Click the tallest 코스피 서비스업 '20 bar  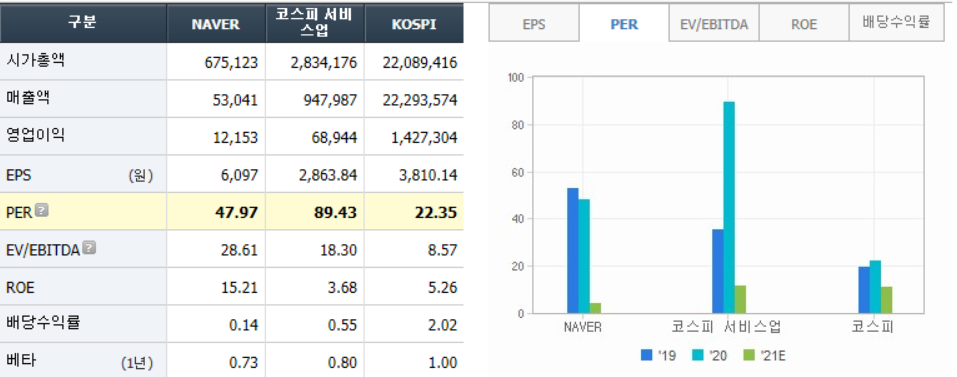(x=729, y=207)
